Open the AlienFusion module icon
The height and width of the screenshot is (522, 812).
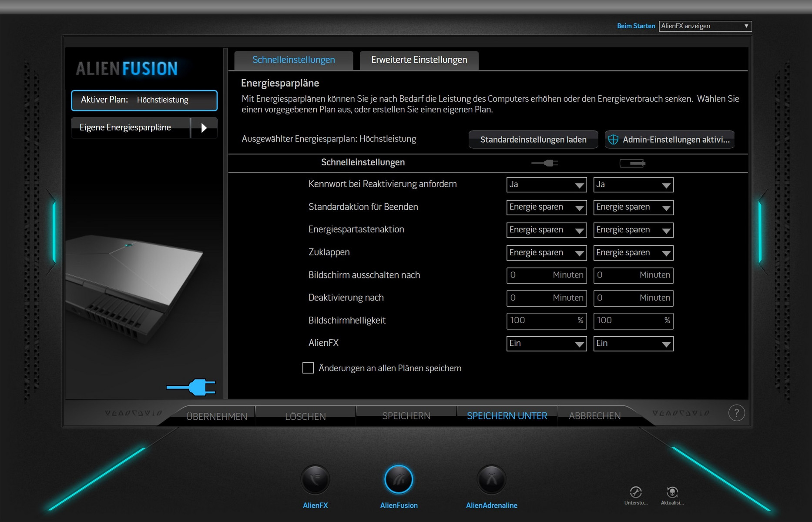click(399, 479)
